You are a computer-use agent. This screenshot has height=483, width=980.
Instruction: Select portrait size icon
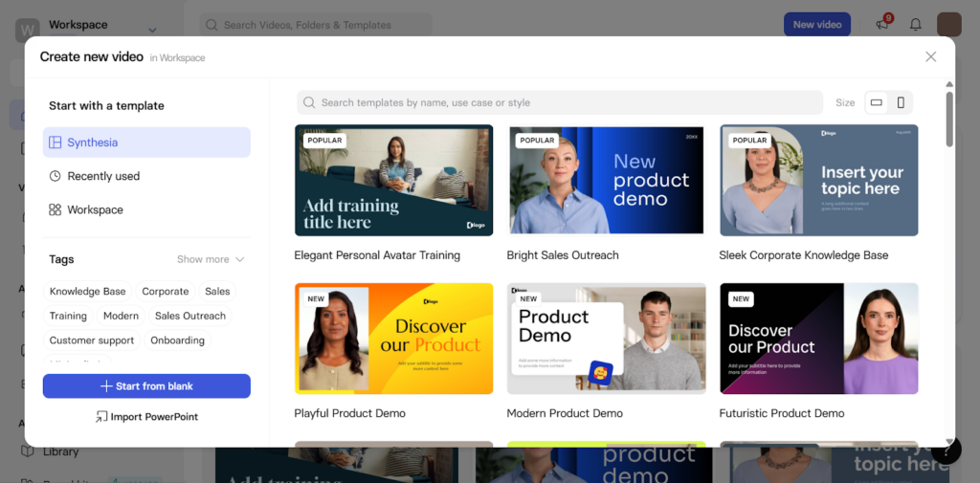(x=901, y=102)
